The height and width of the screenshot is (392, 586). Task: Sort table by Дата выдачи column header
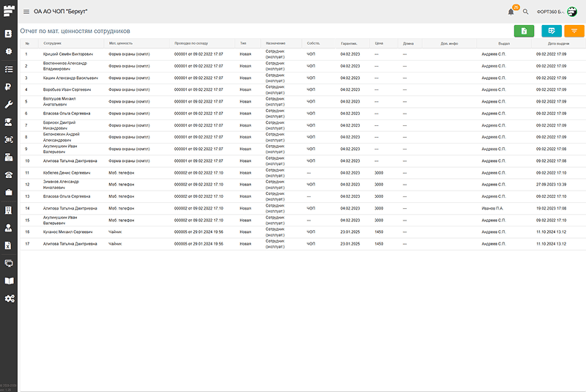558,43
